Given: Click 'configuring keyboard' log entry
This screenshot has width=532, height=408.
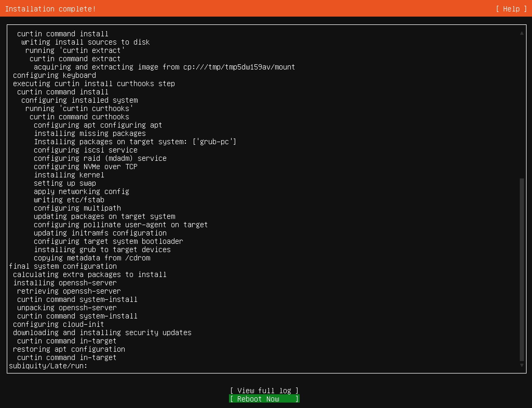Looking at the screenshot, I should 55,75.
